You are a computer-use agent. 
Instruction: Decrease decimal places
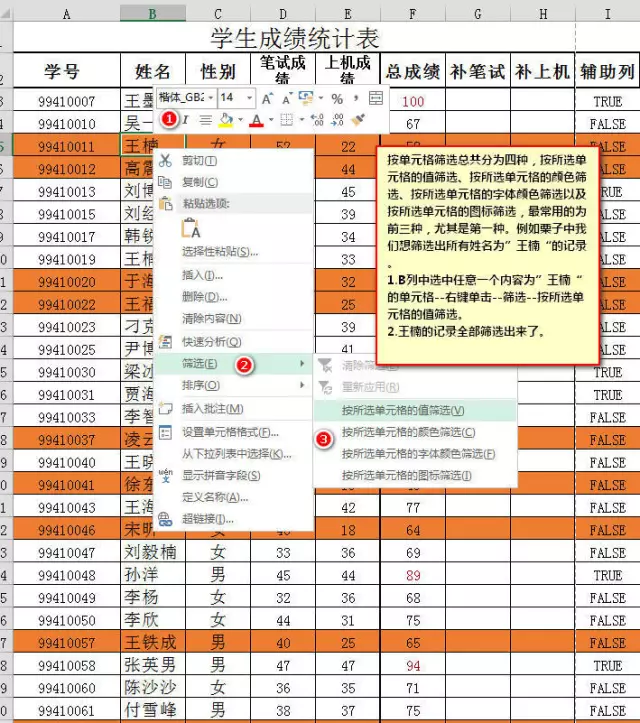337,120
